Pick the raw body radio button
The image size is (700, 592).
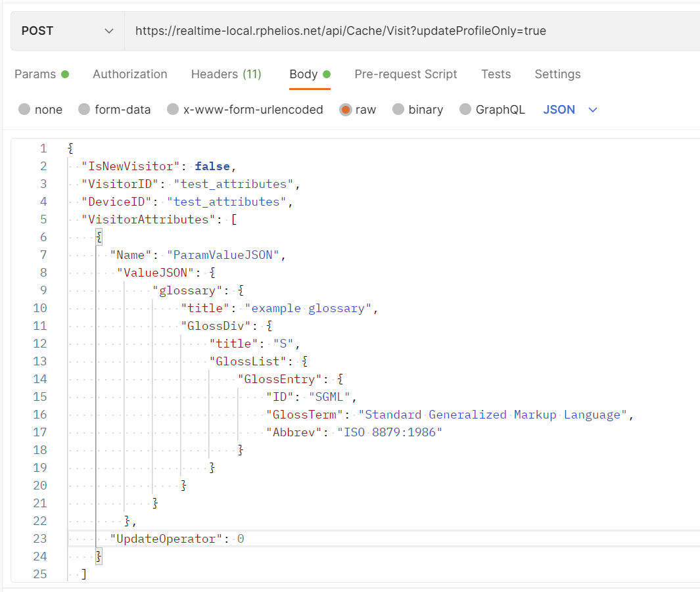[346, 110]
